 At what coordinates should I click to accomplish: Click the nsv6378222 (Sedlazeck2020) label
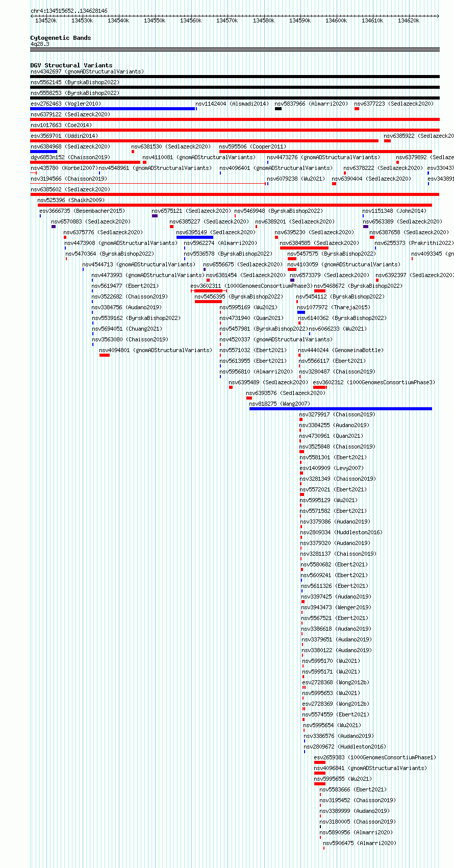383,168
